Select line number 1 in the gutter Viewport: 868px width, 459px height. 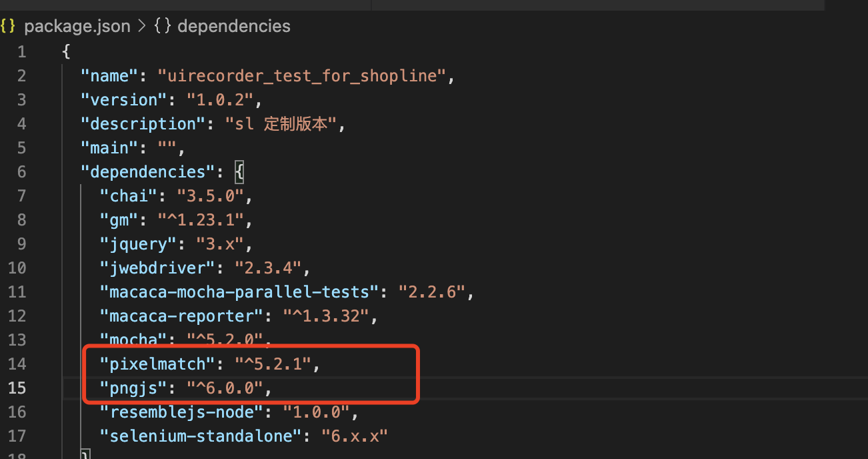(21, 51)
